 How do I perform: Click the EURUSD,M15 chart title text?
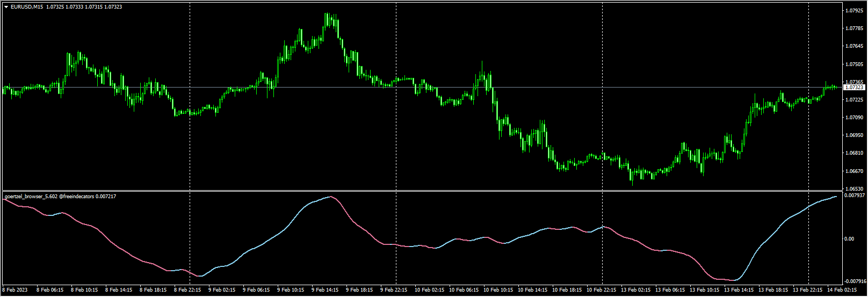click(27, 7)
